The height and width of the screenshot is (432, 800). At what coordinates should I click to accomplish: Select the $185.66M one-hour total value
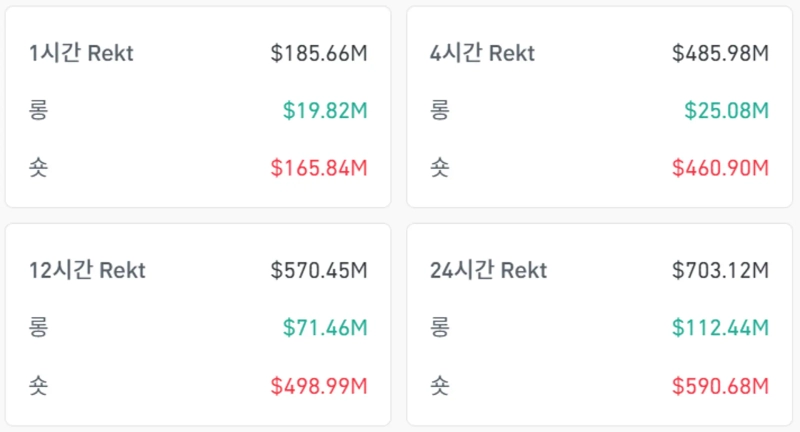pos(319,53)
